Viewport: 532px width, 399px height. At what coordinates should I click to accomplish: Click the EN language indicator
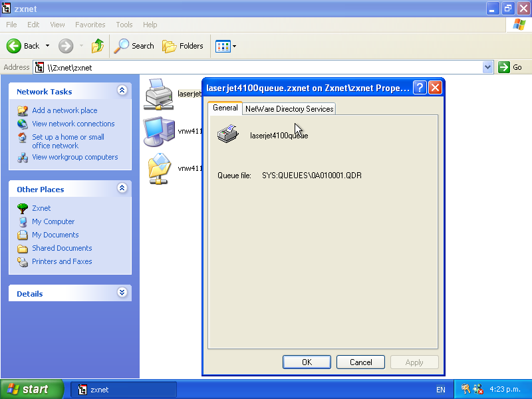click(x=441, y=390)
